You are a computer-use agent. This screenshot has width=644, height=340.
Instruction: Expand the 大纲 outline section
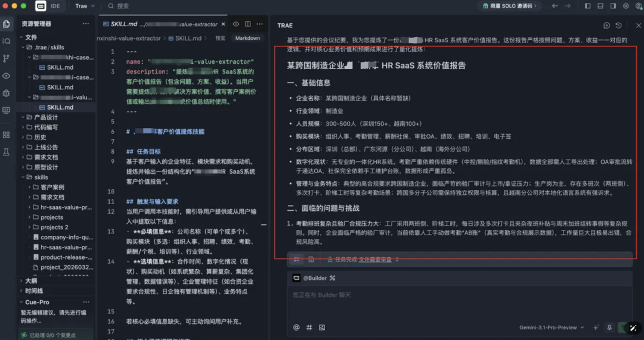(x=31, y=280)
